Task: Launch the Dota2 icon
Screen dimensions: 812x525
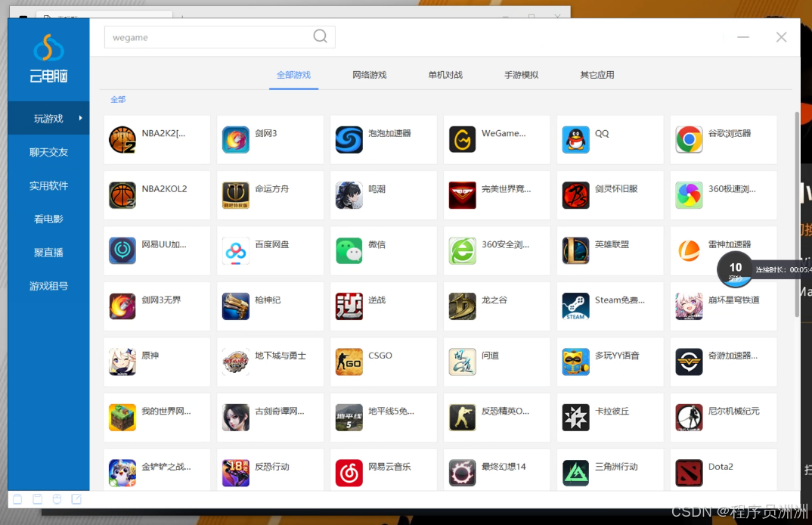Action: [x=690, y=473]
